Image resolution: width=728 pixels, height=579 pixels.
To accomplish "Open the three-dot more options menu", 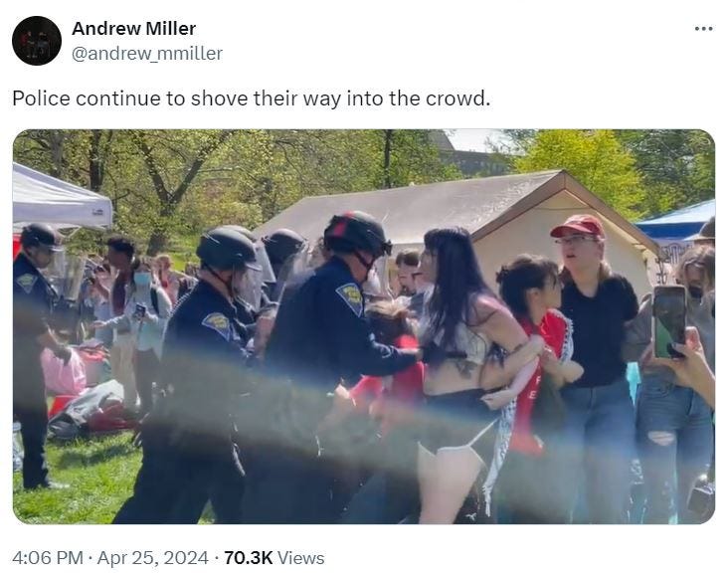I will click(703, 29).
